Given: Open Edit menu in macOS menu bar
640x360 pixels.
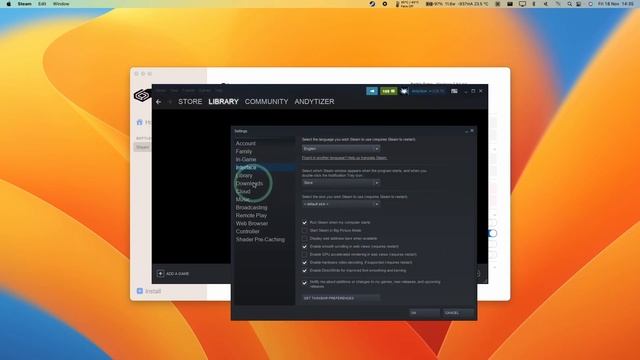Looking at the screenshot, I should coord(42,4).
